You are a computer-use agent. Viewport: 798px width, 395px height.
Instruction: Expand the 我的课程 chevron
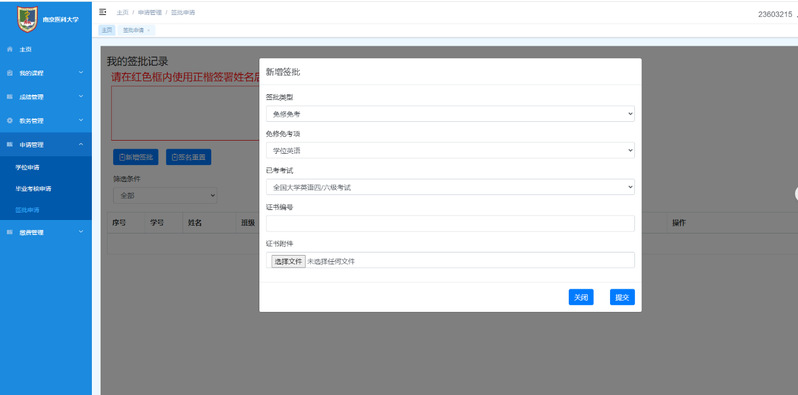click(81, 73)
